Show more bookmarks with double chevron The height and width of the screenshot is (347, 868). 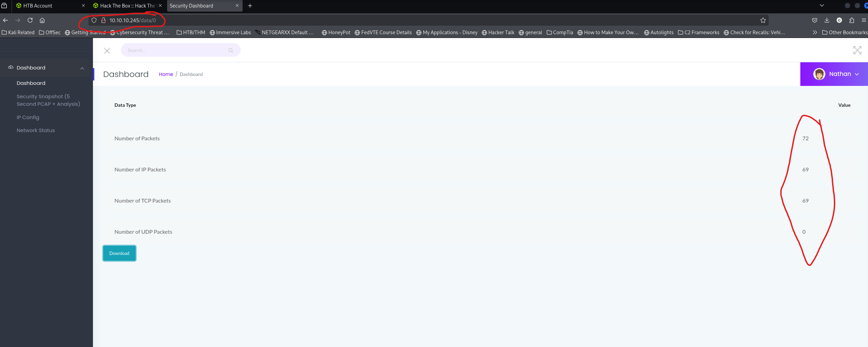(815, 33)
